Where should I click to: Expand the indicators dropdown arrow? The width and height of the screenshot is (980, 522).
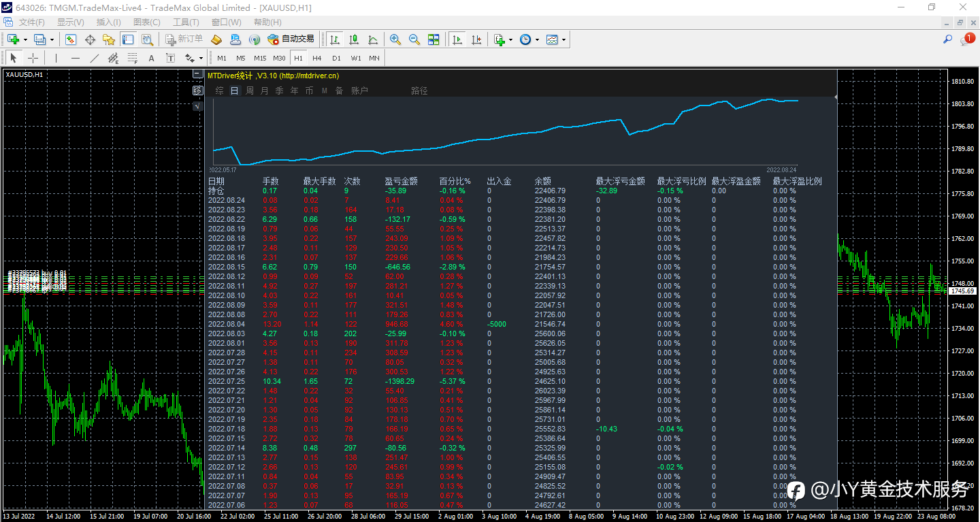(510, 39)
